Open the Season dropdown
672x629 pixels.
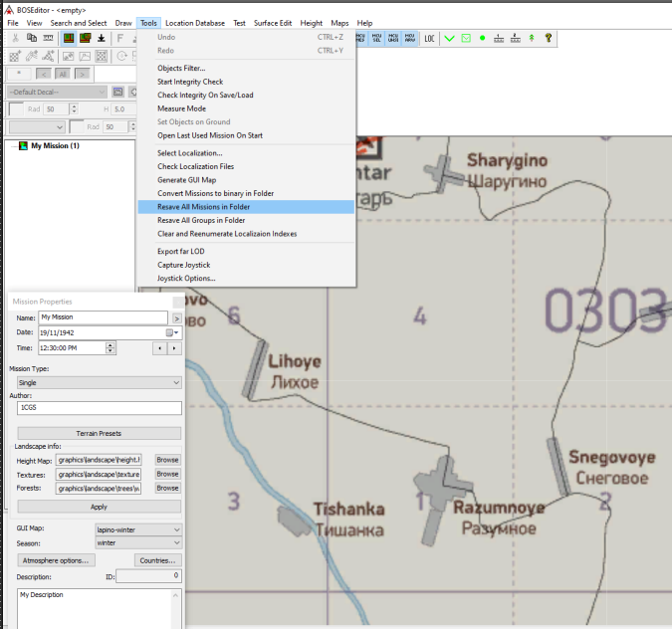137,543
